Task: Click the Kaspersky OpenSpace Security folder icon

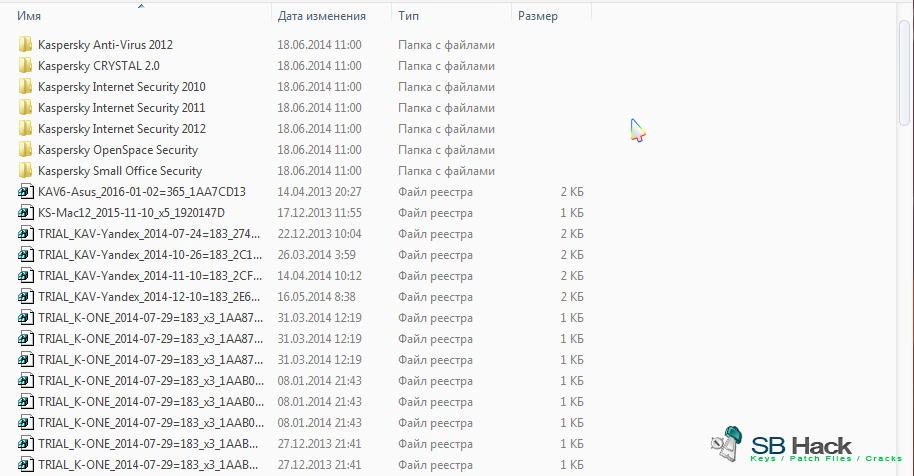Action: 25,150
